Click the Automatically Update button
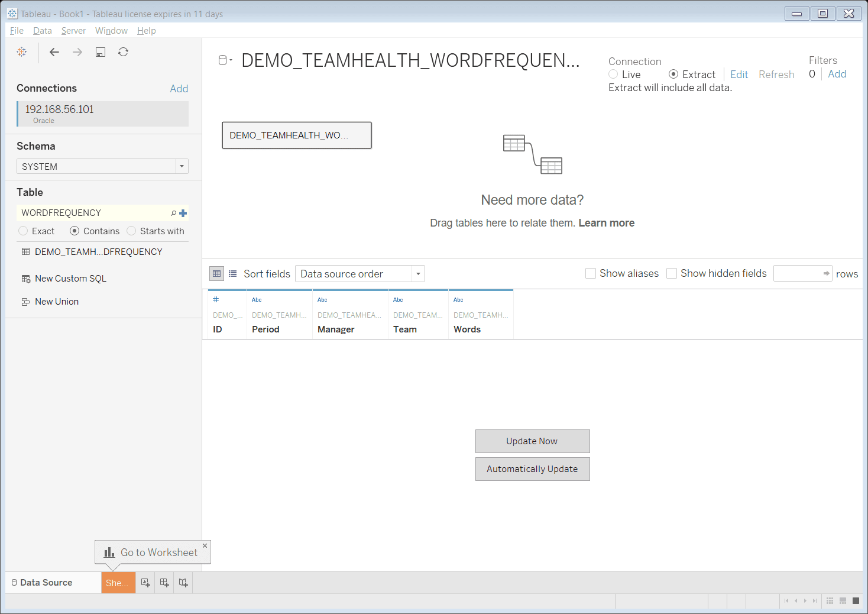Image resolution: width=868 pixels, height=614 pixels. (532, 469)
